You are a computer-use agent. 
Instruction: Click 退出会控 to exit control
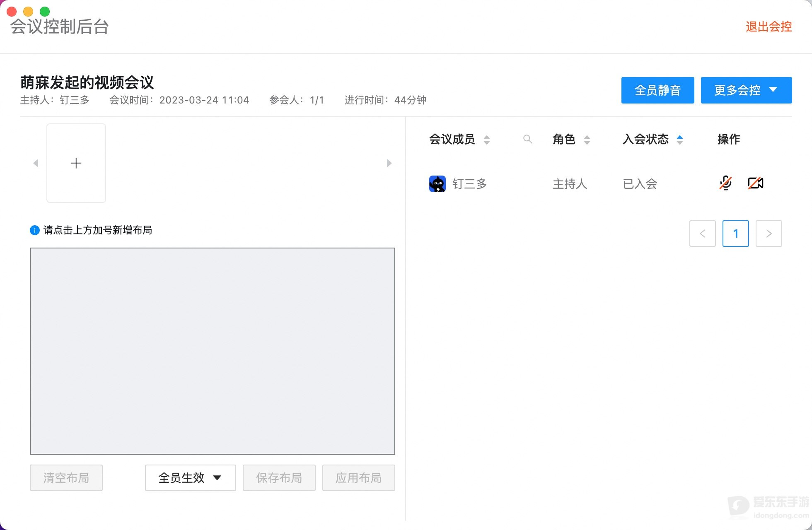pos(769,27)
